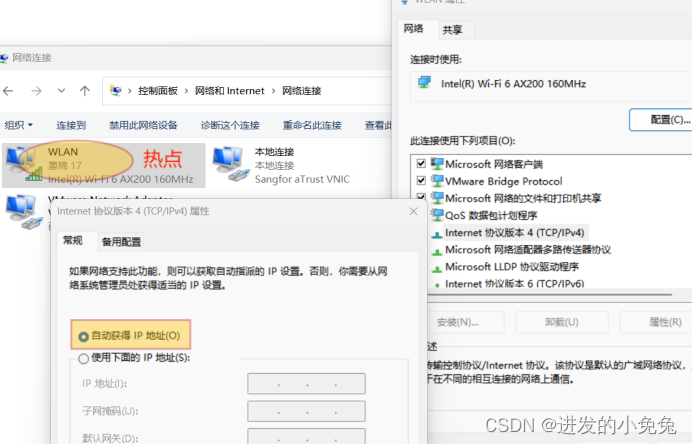Screen dimensions: 692x444
Task: Open 网络和 Internet breadcrumb
Action: tap(229, 91)
